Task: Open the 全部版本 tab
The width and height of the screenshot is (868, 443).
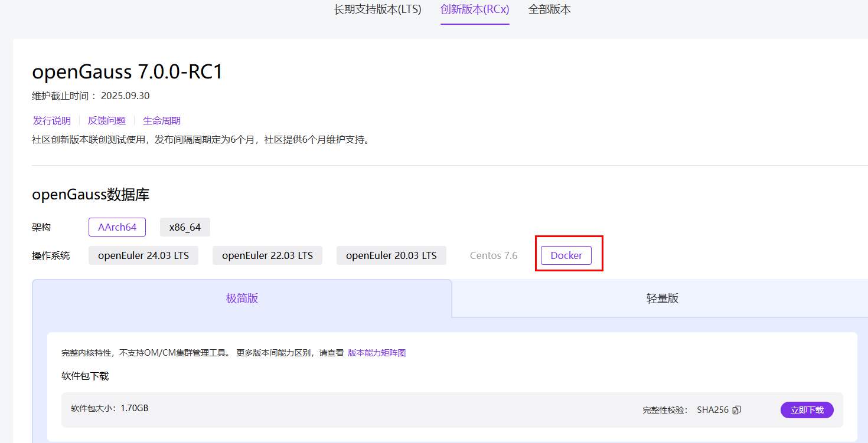Action: coord(550,9)
